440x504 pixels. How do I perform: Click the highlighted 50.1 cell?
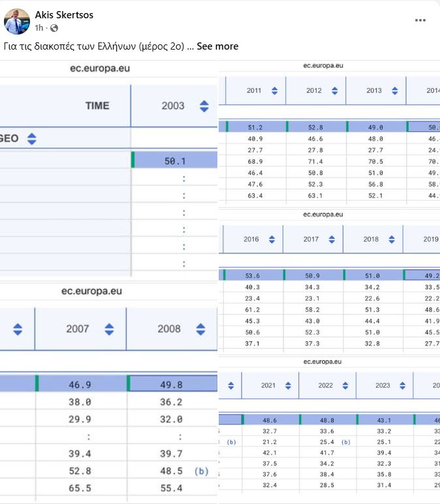point(175,161)
